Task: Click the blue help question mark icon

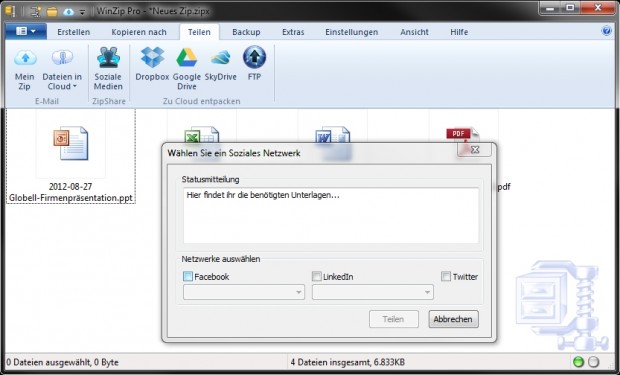Action: pyautogui.click(x=606, y=31)
